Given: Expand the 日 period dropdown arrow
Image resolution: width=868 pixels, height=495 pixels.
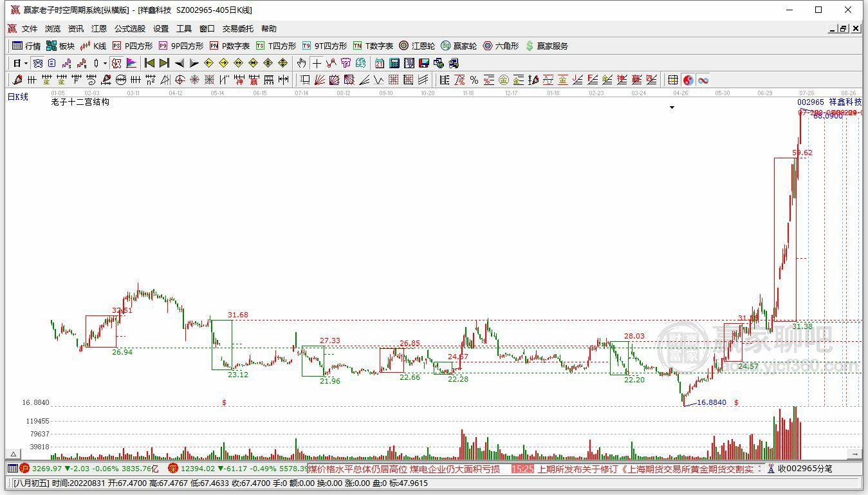Looking at the screenshot, I should click(x=26, y=63).
